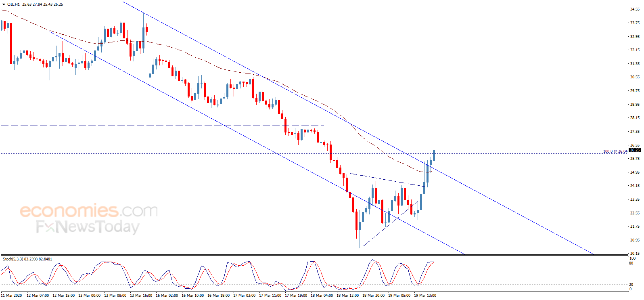Select the 28.95 price scale value

635,105
